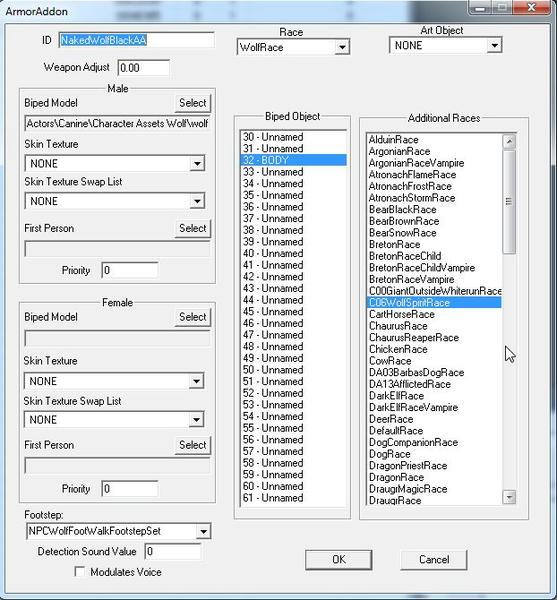The width and height of the screenshot is (557, 600).
Task: Select ChickenRace in the list
Action: 434,349
